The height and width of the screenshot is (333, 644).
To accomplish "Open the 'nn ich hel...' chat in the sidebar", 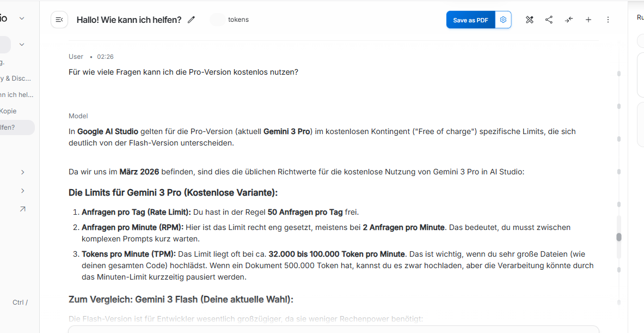I will [x=17, y=94].
